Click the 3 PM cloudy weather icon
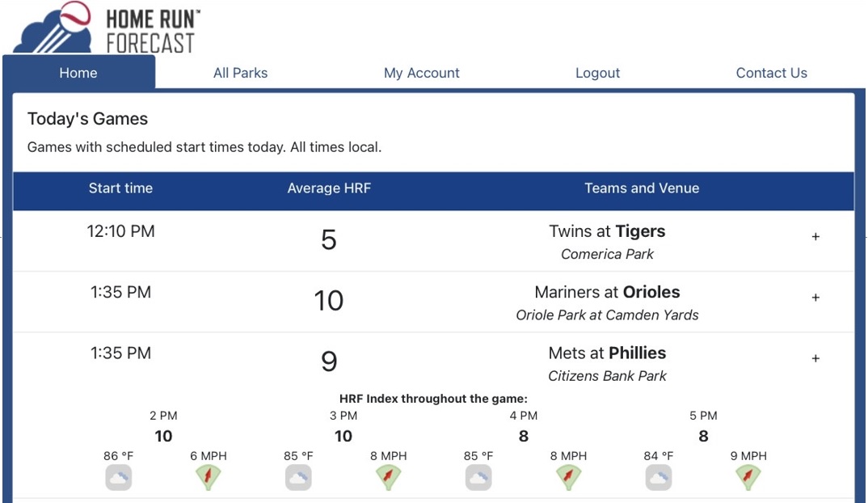The width and height of the screenshot is (868, 503). (x=298, y=477)
